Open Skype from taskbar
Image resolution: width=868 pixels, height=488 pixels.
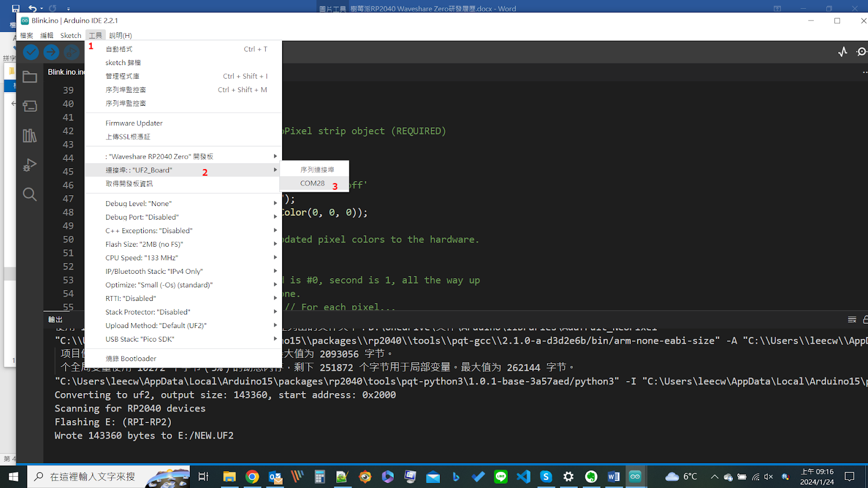pos(546,477)
